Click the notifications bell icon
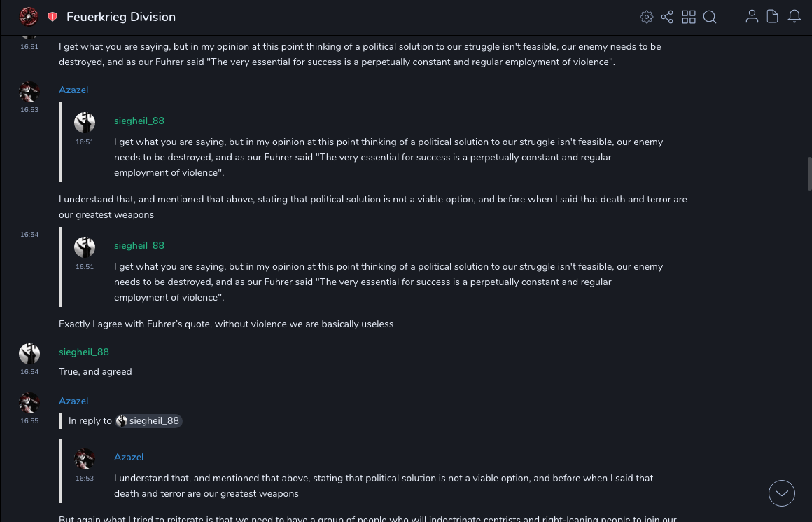Image resolution: width=812 pixels, height=522 pixels. pyautogui.click(x=794, y=17)
